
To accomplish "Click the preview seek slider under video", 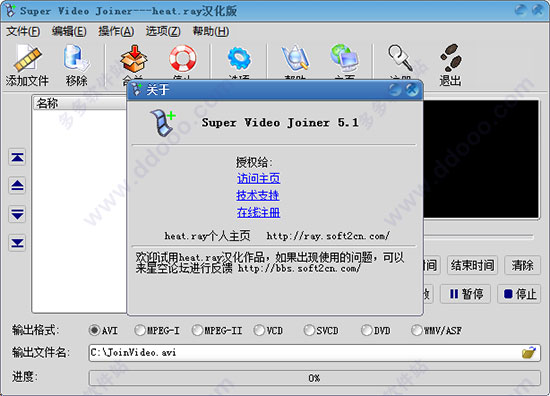I will [479, 237].
